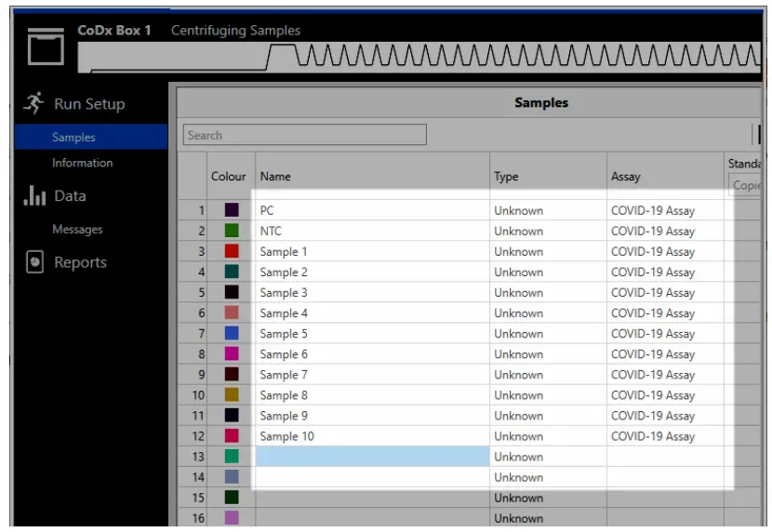Sort by the Name column header

click(372, 176)
